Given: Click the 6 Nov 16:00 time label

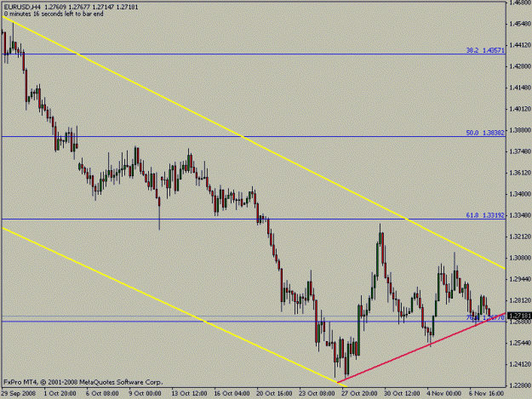Looking at the screenshot, I should pos(487,394).
